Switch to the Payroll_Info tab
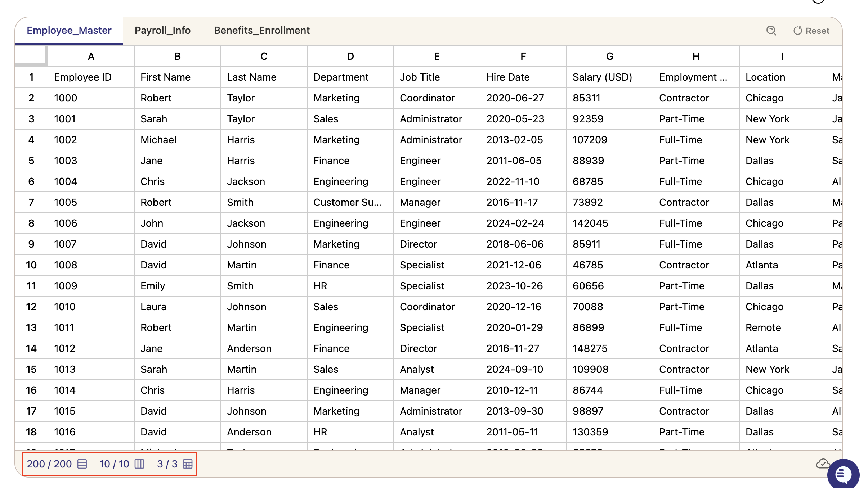The image size is (868, 488). click(162, 30)
